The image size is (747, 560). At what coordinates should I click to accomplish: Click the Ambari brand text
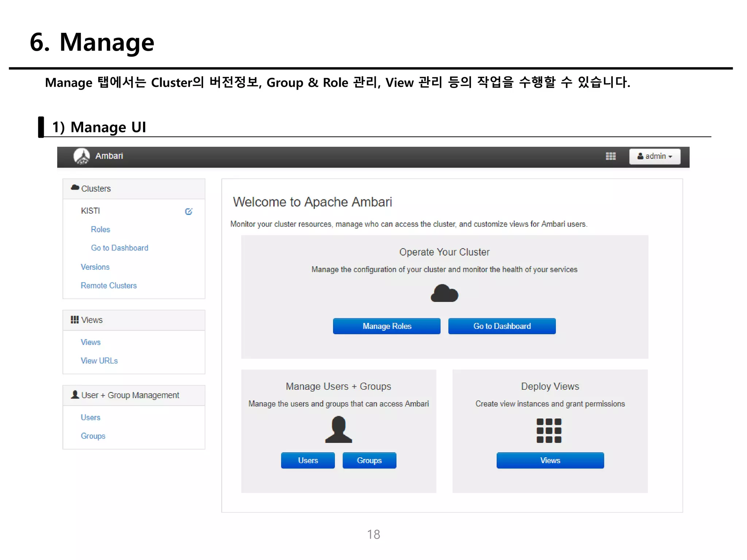[109, 156]
